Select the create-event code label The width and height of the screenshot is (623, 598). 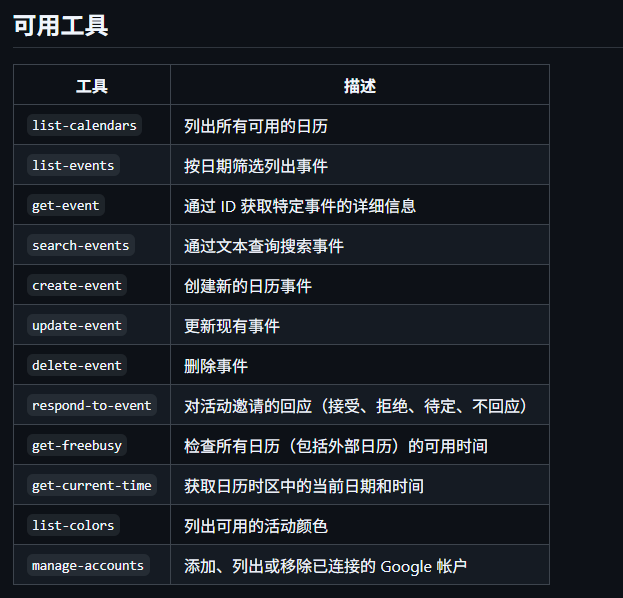tap(77, 285)
